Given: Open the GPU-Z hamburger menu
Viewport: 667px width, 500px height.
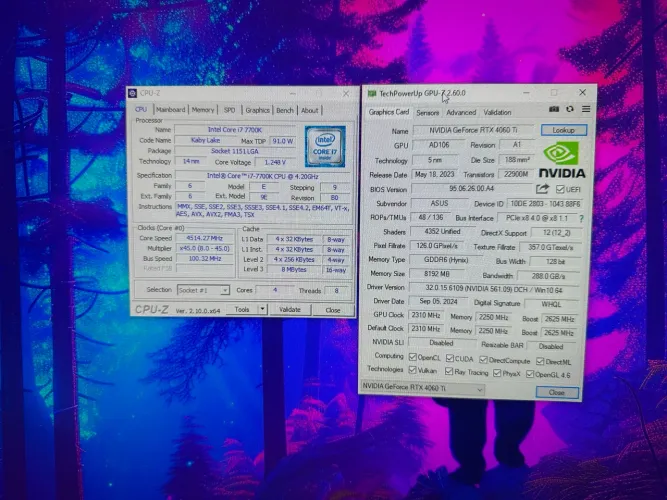Looking at the screenshot, I should click(x=586, y=109).
